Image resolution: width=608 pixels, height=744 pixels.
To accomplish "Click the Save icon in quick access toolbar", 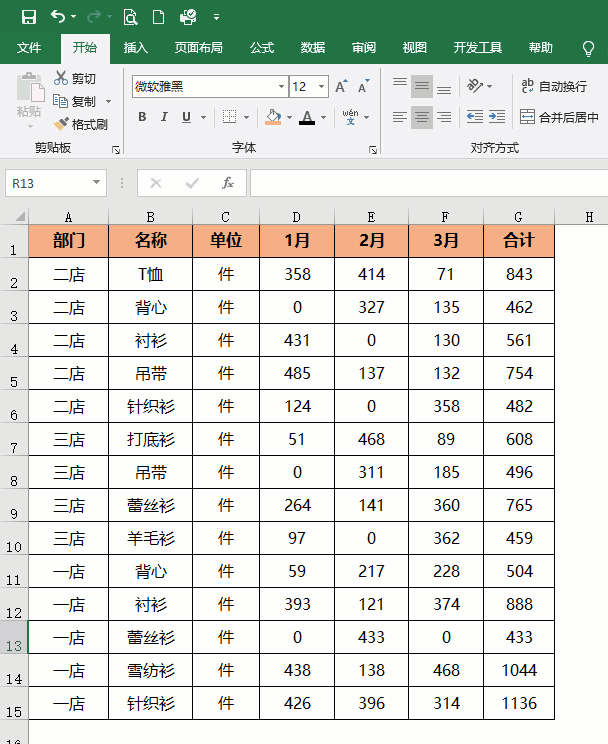I will [x=29, y=17].
